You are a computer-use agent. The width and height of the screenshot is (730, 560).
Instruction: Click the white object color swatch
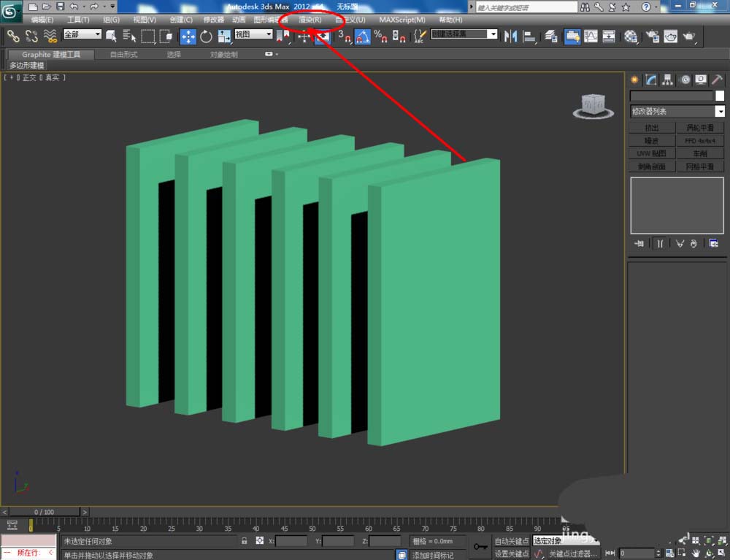click(720, 96)
